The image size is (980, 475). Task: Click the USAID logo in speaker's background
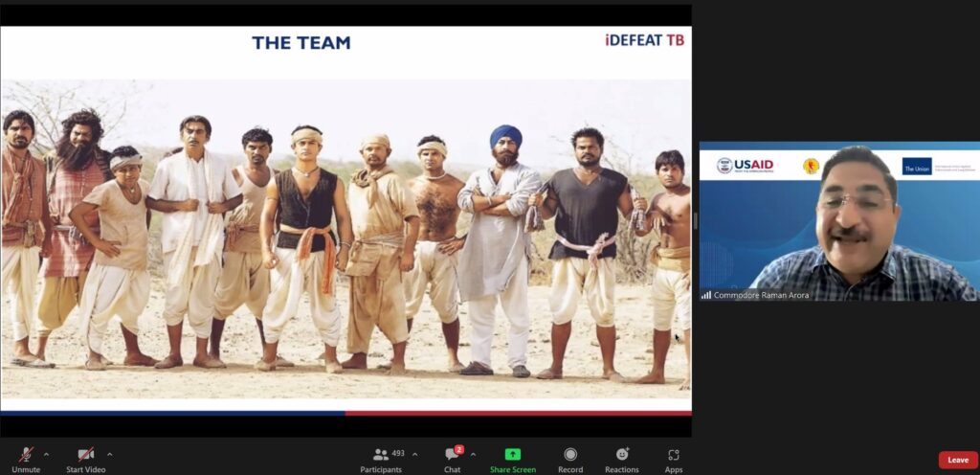point(745,166)
